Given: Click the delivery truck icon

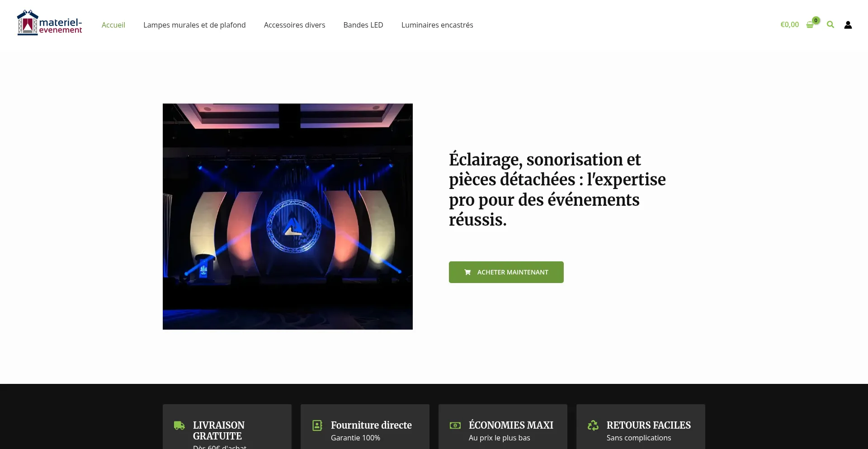Looking at the screenshot, I should click(179, 425).
